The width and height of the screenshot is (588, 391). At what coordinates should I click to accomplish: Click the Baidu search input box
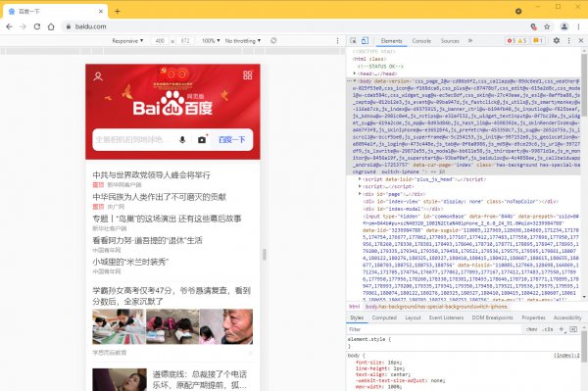click(x=133, y=140)
